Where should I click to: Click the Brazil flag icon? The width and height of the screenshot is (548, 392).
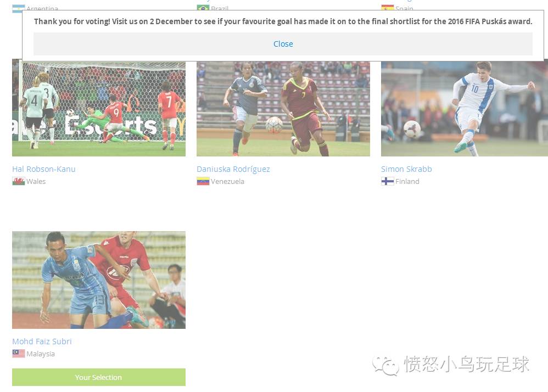click(x=203, y=7)
